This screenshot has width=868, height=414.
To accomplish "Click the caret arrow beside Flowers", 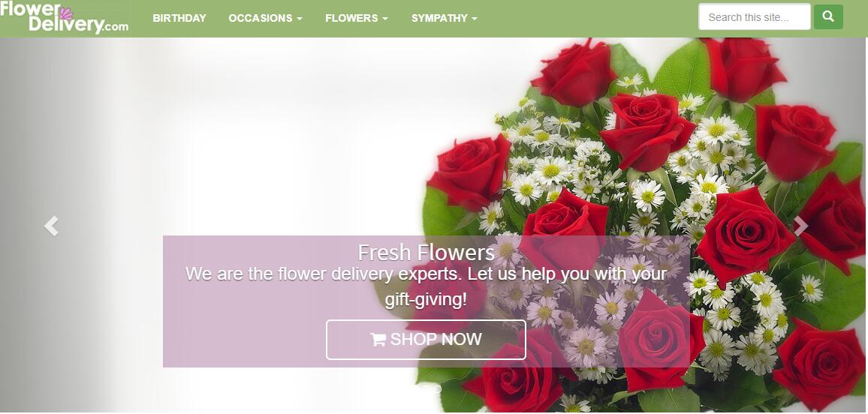I will (x=384, y=18).
